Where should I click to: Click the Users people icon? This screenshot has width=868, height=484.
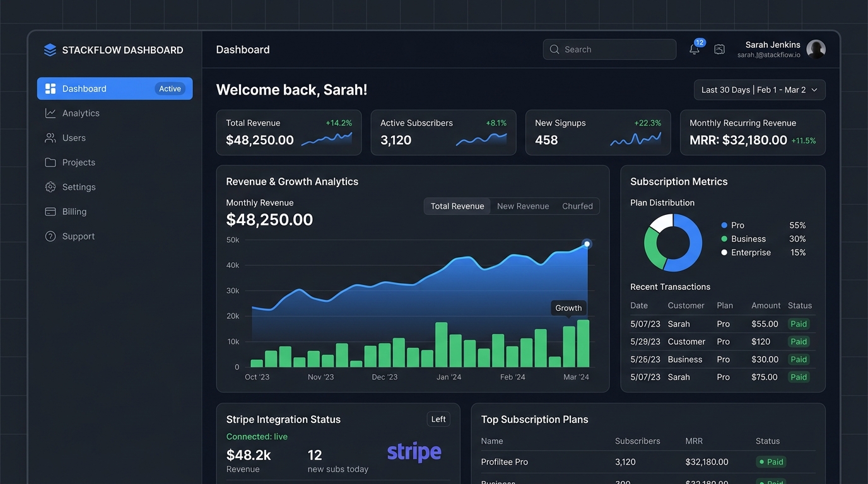tap(50, 138)
